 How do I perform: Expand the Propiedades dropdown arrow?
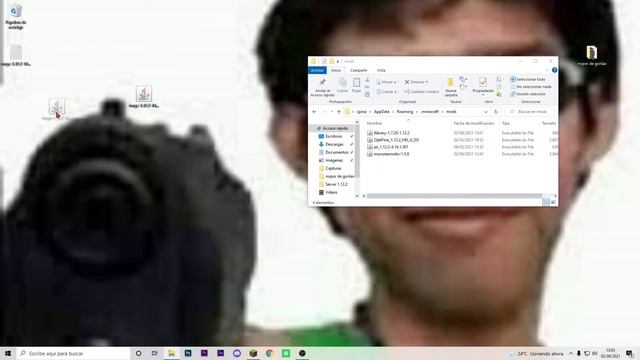pos(483,96)
